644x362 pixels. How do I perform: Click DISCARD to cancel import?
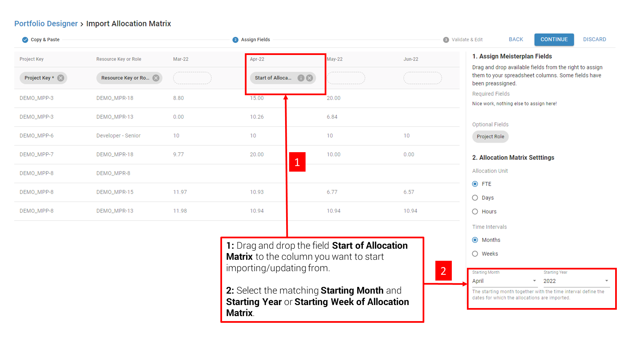click(594, 39)
